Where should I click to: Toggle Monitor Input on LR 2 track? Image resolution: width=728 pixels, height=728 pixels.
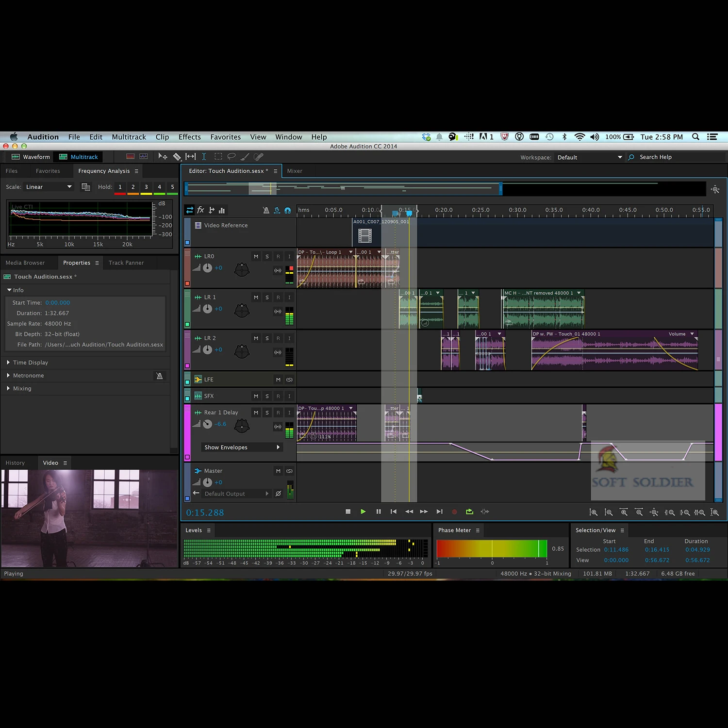pyautogui.click(x=289, y=338)
